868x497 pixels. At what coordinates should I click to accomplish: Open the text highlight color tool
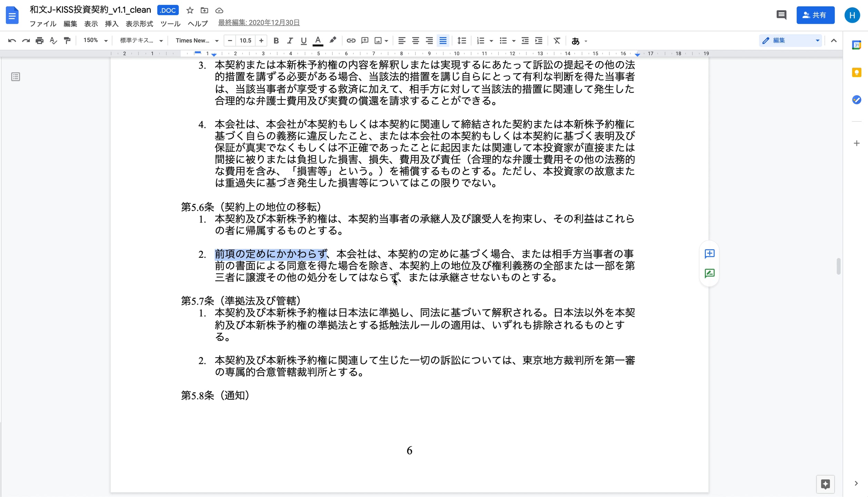point(332,40)
